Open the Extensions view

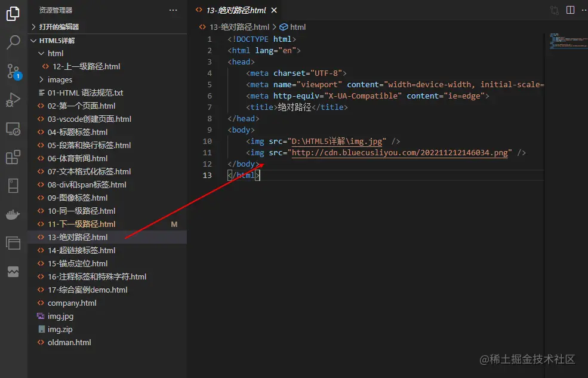pyautogui.click(x=13, y=157)
